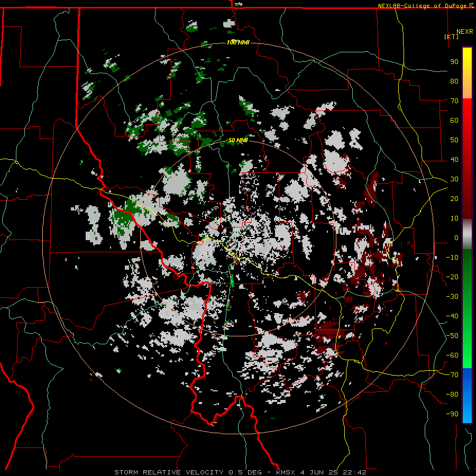Click the -80 value on velocity scale
476x476 pixels.
pos(452,395)
